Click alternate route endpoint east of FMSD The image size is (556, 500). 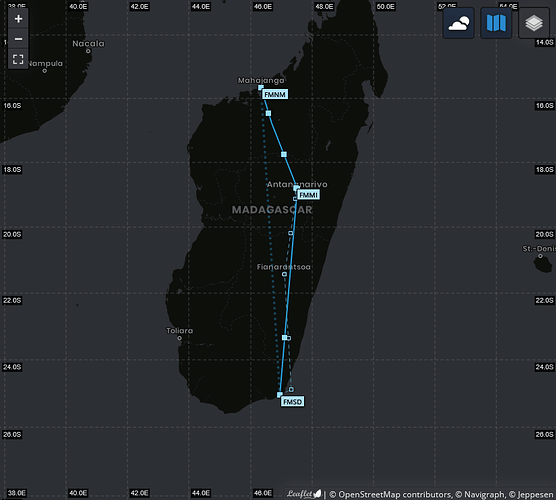pos(291,389)
